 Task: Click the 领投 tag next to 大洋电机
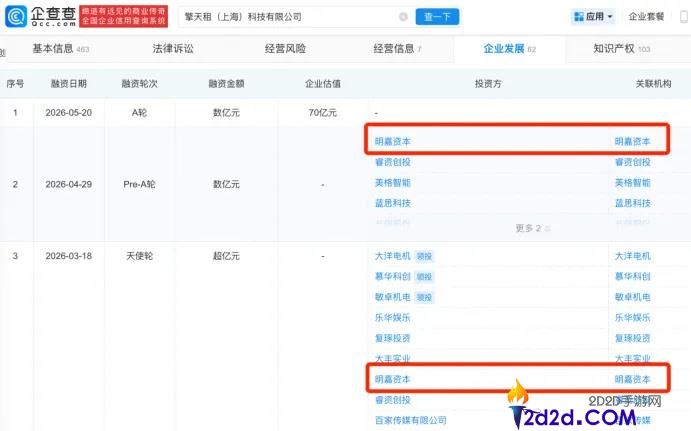coord(424,256)
